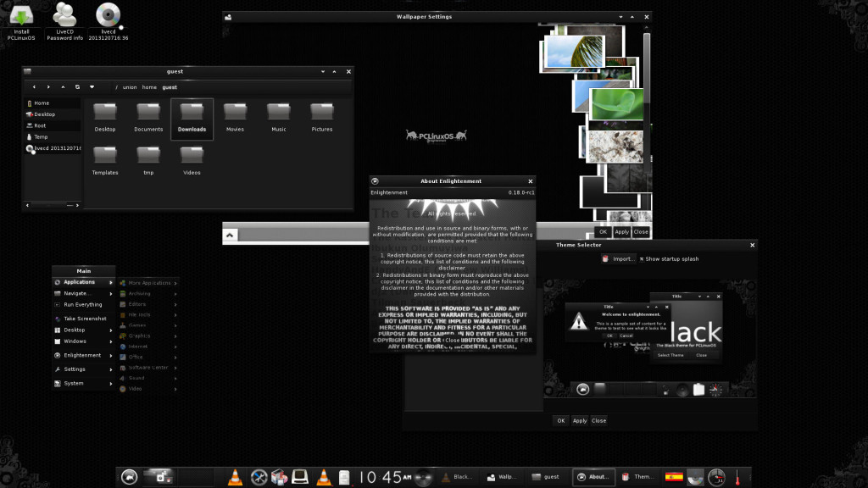The height and width of the screenshot is (488, 868).
Task: Launch the software packages cube icon on shelf
Action: [x=279, y=477]
